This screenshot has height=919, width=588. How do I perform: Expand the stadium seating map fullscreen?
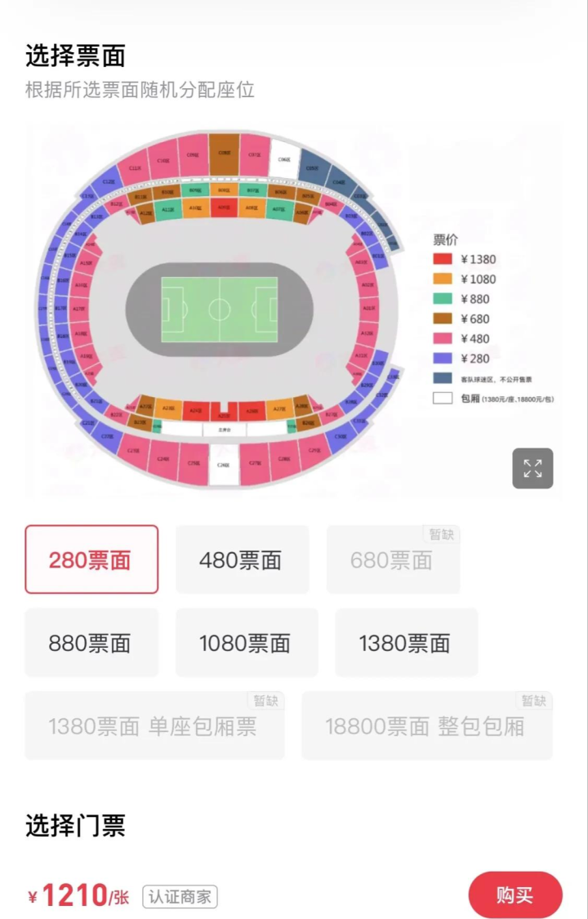point(532,468)
